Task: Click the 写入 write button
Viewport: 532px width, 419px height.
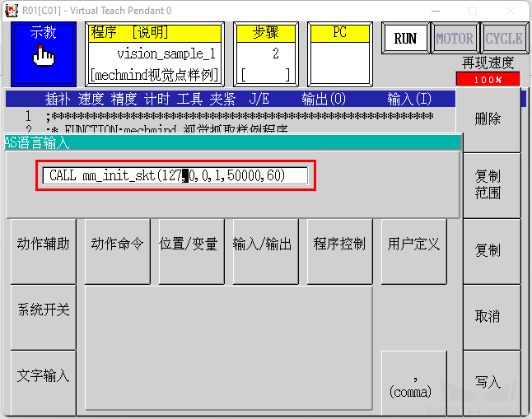Action: tap(492, 383)
